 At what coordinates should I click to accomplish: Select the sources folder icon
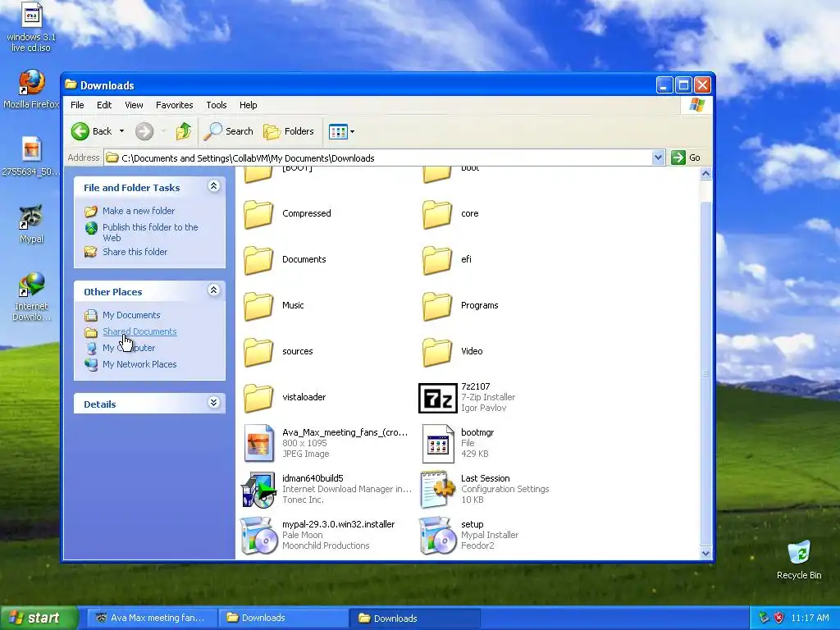258,351
